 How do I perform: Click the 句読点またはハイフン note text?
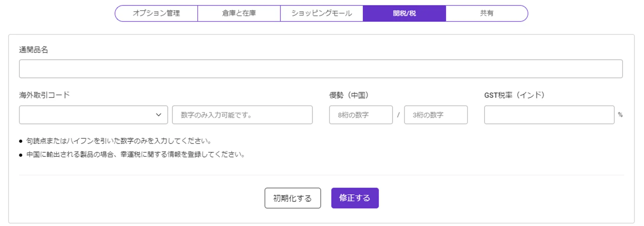tap(119, 141)
